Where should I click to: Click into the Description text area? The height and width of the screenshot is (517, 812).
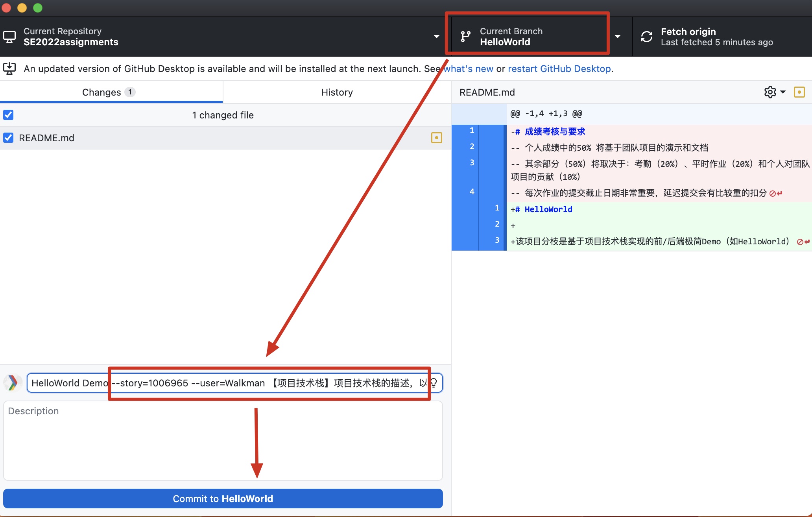click(x=223, y=441)
